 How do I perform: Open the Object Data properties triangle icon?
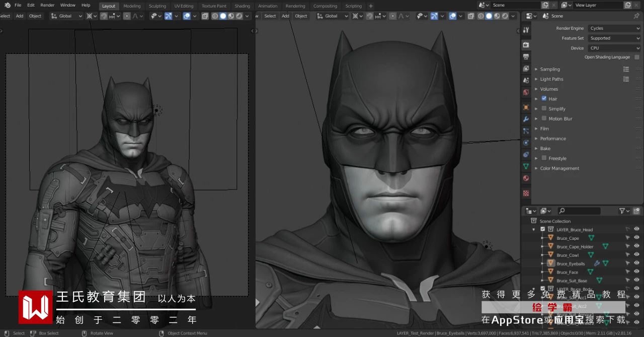[526, 166]
